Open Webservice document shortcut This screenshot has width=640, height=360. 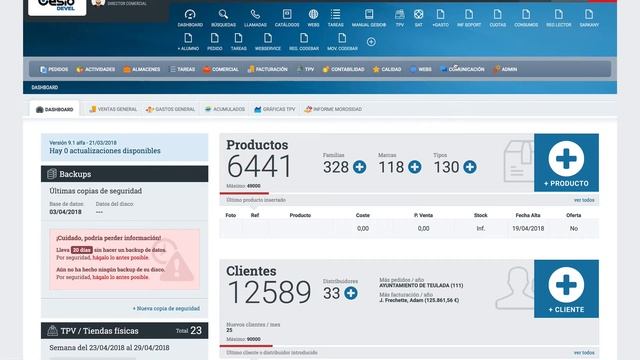[268, 42]
